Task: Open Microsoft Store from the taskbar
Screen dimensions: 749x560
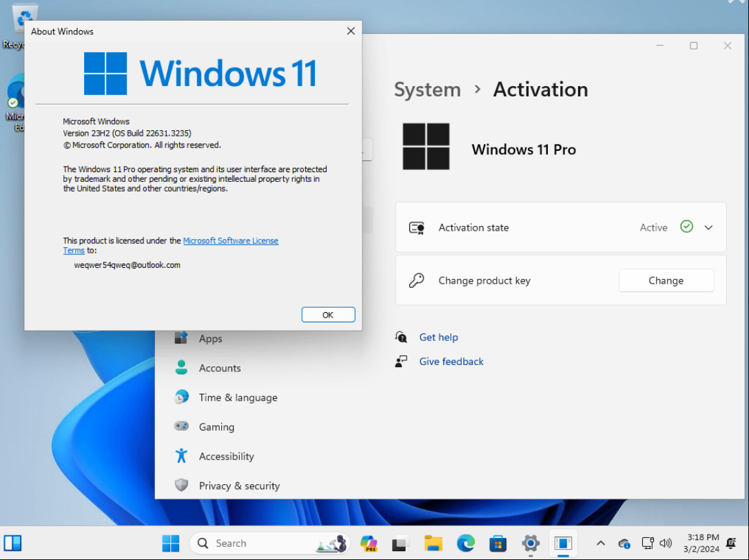Action: tap(498, 543)
